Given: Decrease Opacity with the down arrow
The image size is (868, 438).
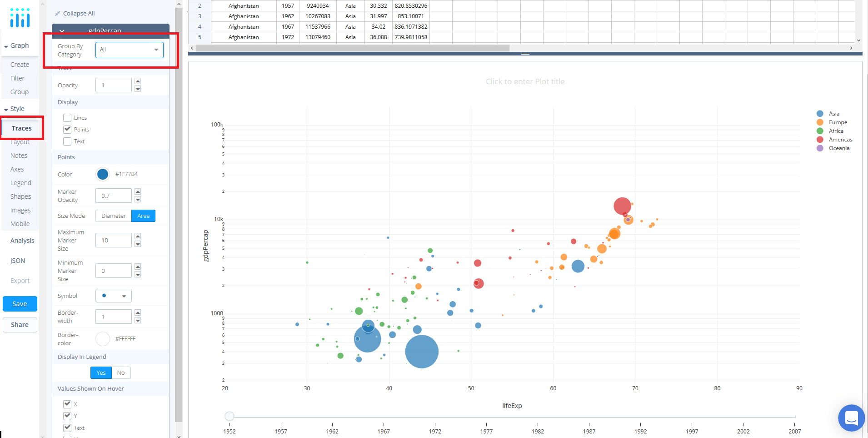Looking at the screenshot, I should pos(138,89).
